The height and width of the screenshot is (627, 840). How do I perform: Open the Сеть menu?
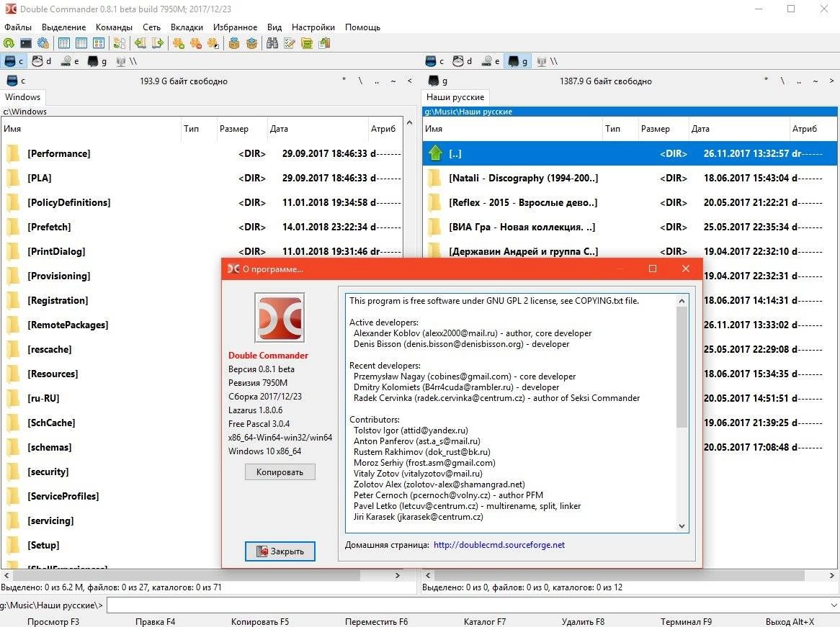151,27
